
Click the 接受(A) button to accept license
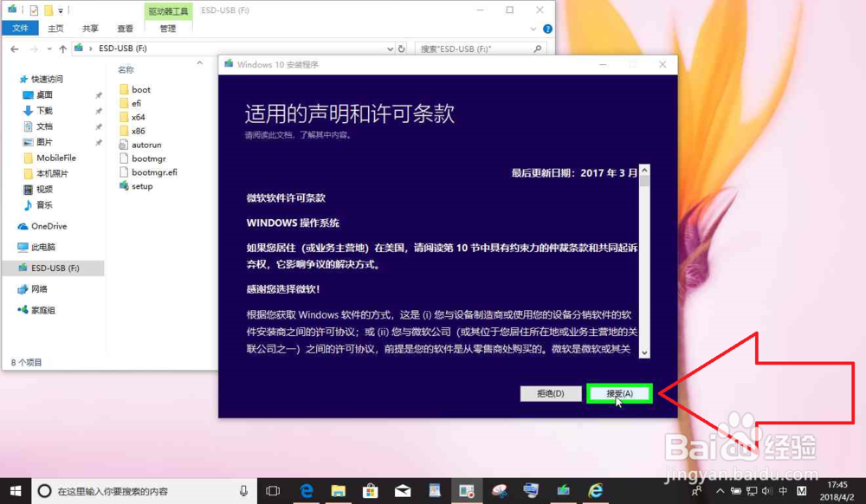tap(619, 393)
